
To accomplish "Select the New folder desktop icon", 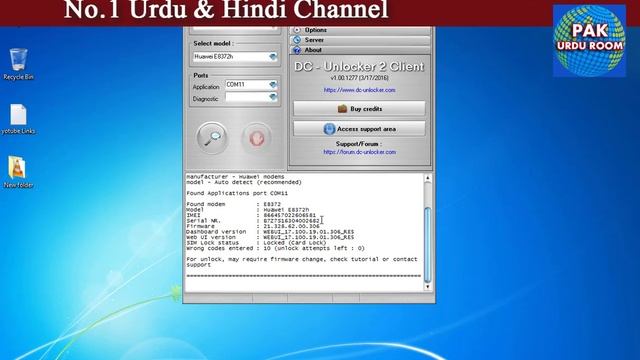I will click(18, 172).
